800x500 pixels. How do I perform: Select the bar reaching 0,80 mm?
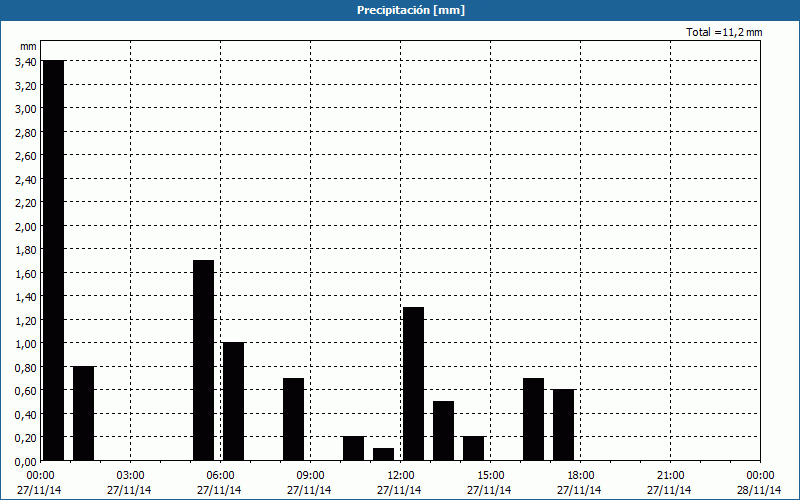tap(84, 413)
